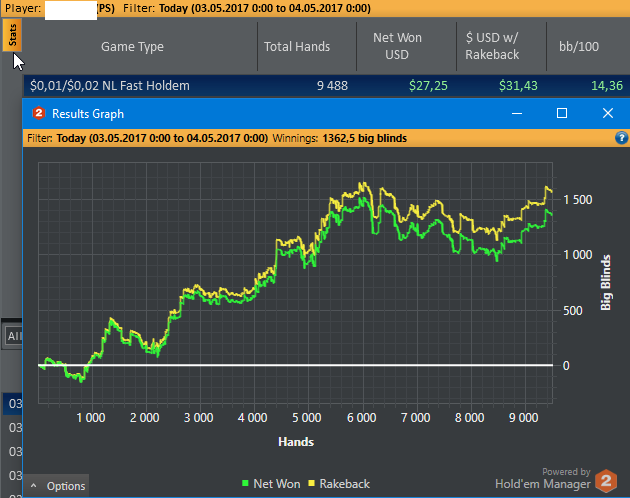Viewport: 630px width, 498px height.
Task: Click the Big Blinds axis label
Action: [x=605, y=283]
